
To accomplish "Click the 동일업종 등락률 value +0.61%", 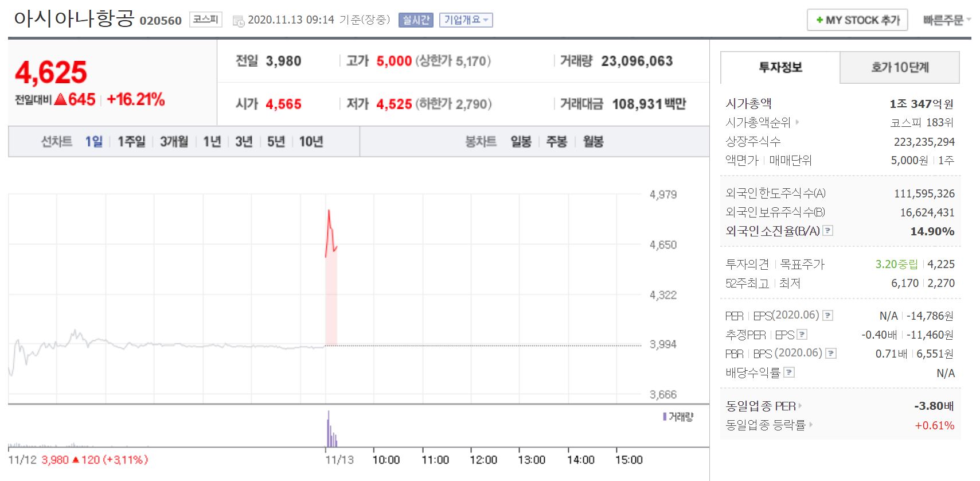I will coord(934,425).
